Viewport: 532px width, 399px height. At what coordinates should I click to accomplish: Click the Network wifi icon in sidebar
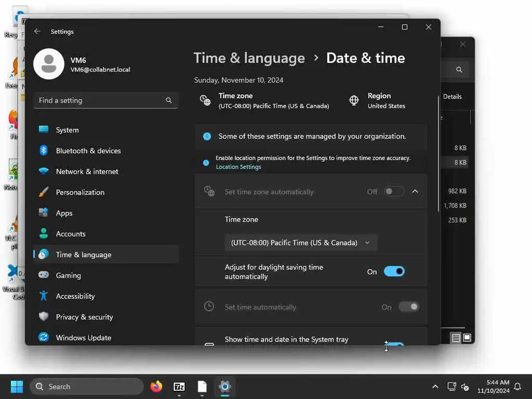(44, 170)
